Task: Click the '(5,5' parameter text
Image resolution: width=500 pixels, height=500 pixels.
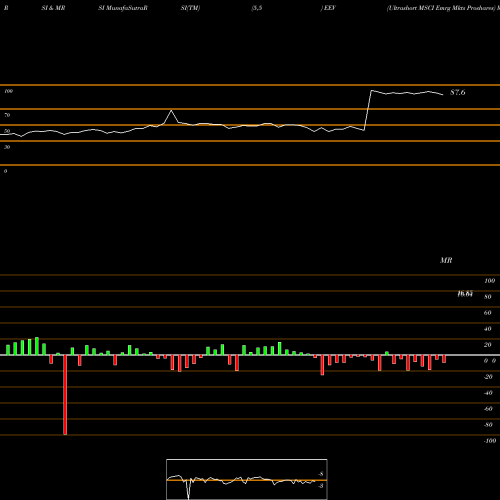Action: tap(257, 8)
